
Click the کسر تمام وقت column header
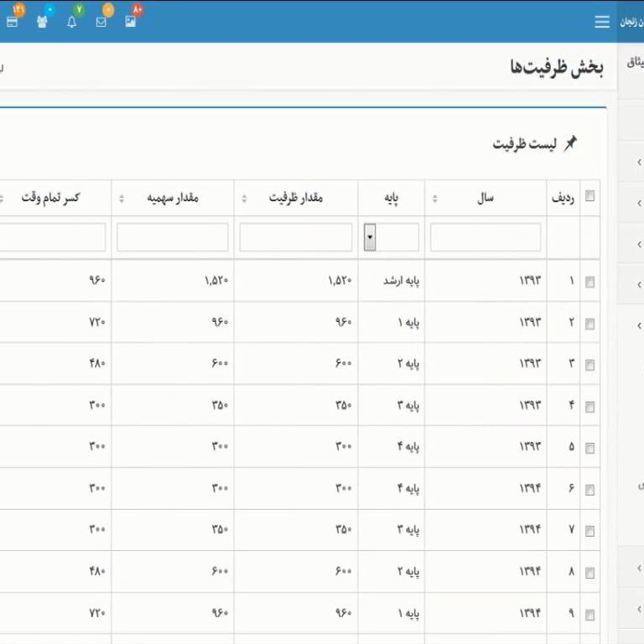point(50,199)
